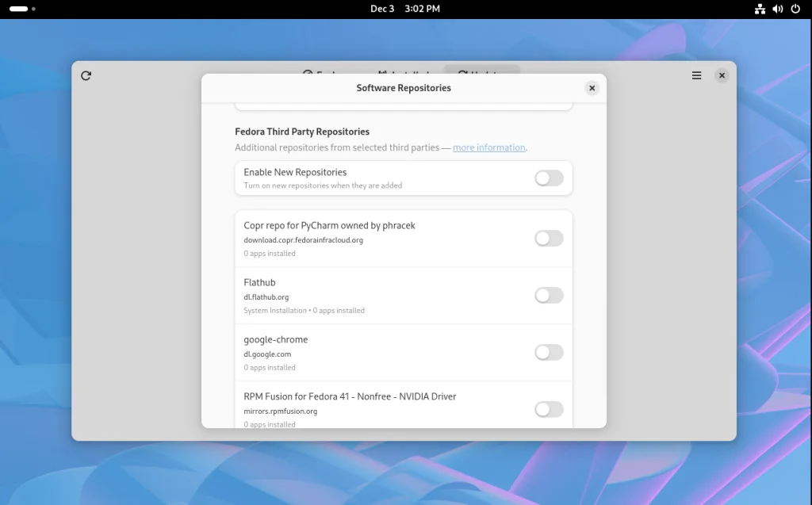Image resolution: width=812 pixels, height=505 pixels.
Task: Toggle Enable New Repositories switch
Action: (x=549, y=178)
